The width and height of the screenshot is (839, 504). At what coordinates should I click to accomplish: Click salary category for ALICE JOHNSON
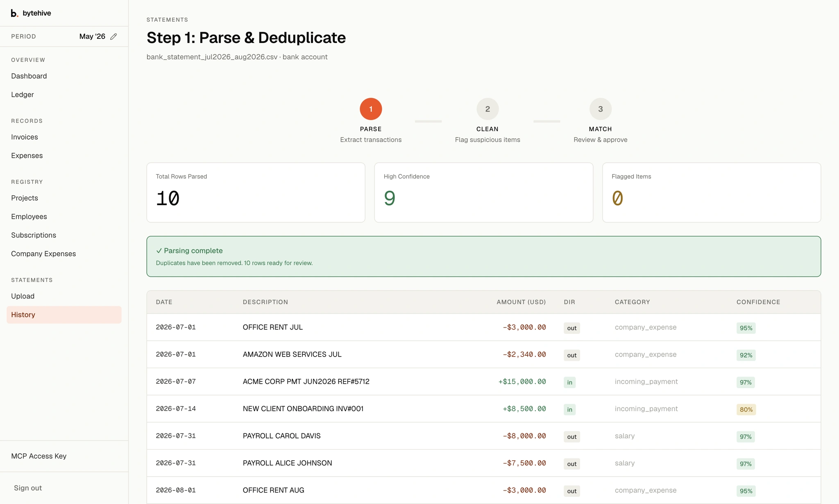(625, 463)
